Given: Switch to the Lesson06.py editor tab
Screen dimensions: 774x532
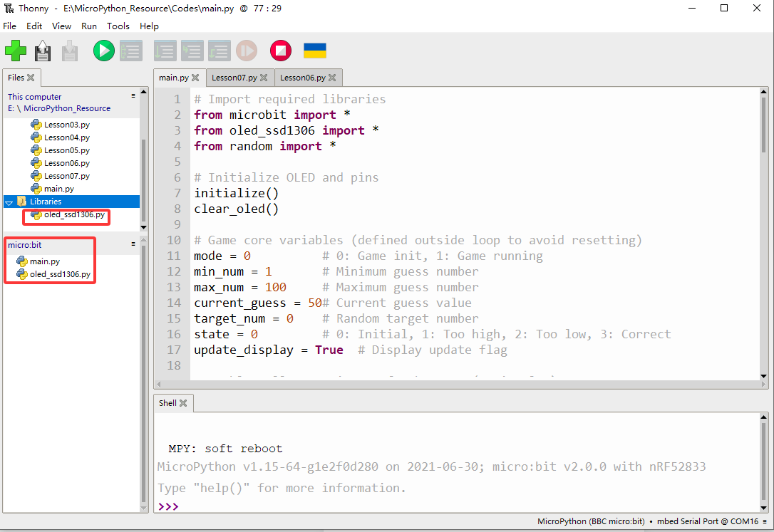Looking at the screenshot, I should 303,78.
